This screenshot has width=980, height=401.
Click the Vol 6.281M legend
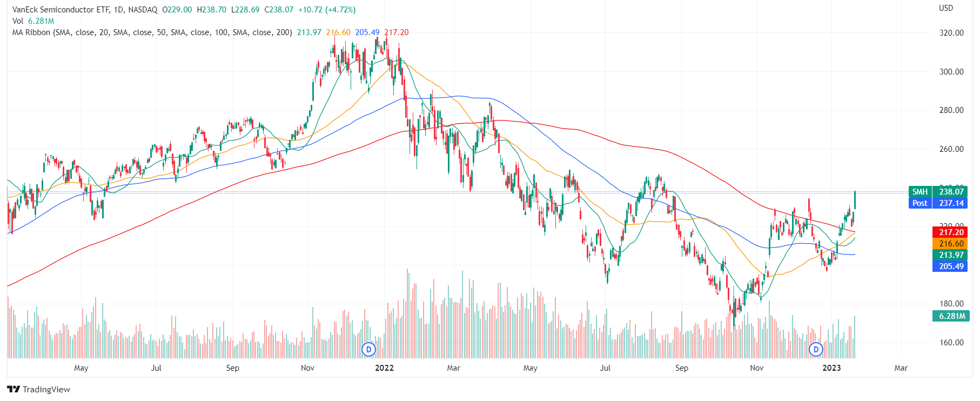click(x=33, y=21)
